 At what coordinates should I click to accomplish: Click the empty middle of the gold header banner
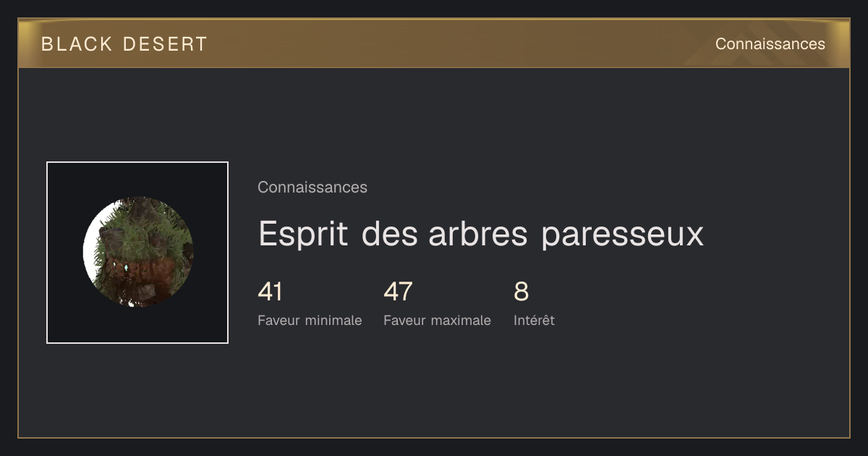coord(448,43)
